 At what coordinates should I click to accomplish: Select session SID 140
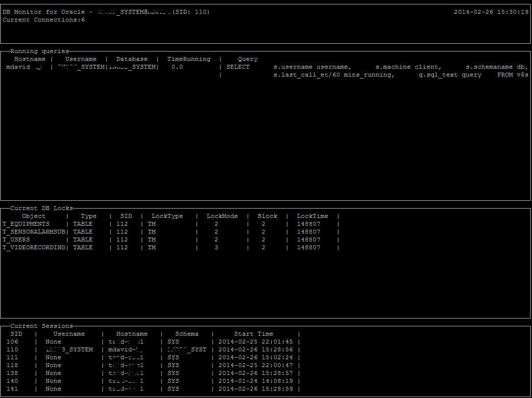pyautogui.click(x=12, y=381)
